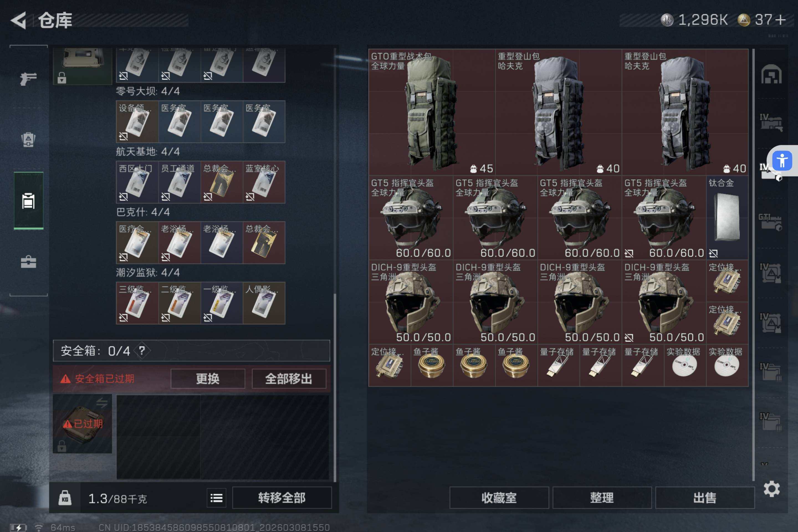Swap the expired safe box via arrows icon
This screenshot has height=532, width=798.
[x=102, y=403]
